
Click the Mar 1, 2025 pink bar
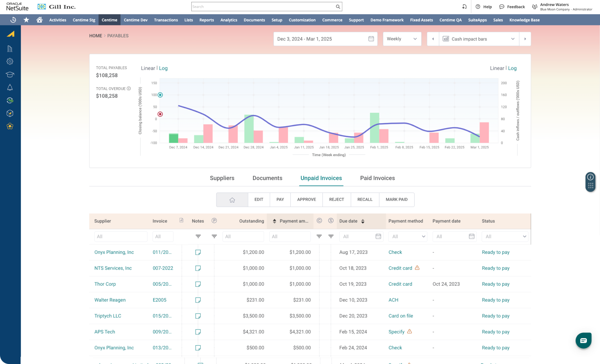click(484, 133)
